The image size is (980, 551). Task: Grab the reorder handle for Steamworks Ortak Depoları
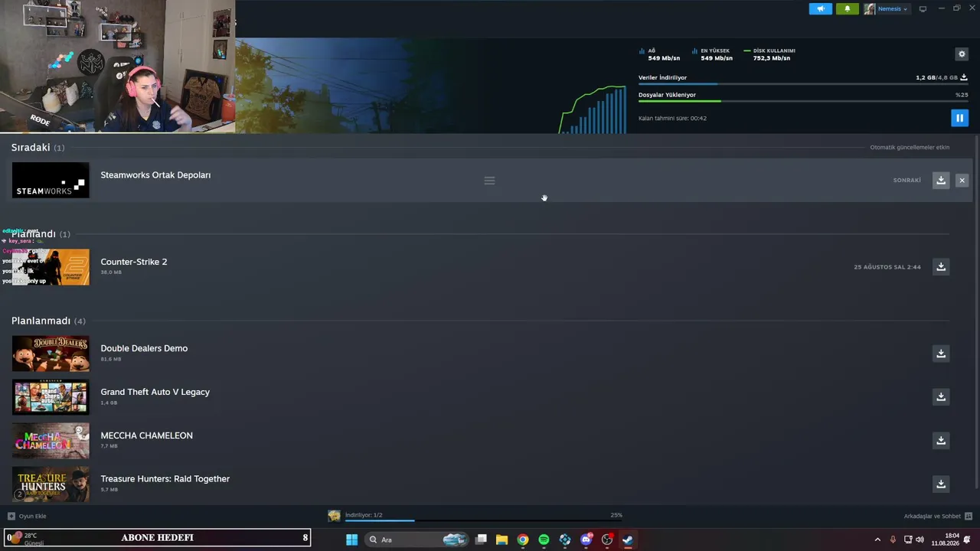(489, 181)
